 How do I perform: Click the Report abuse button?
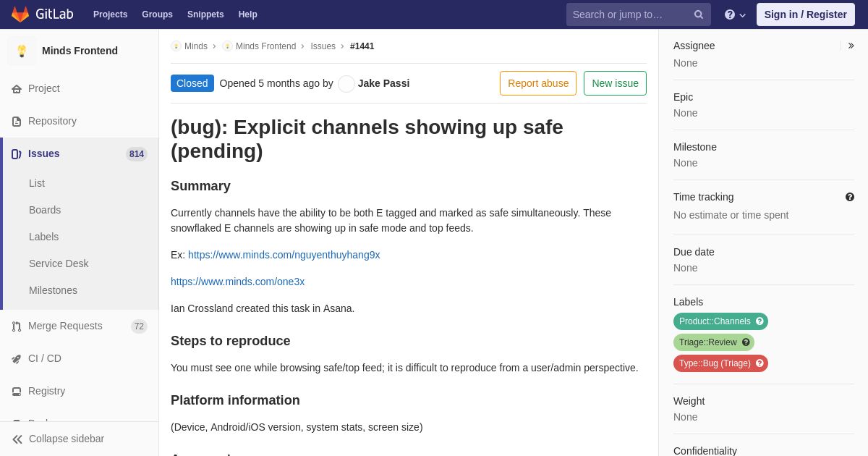(538, 83)
